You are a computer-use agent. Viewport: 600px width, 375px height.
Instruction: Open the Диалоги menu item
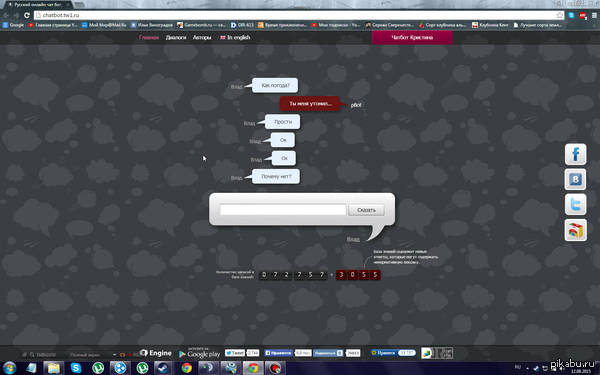(176, 38)
